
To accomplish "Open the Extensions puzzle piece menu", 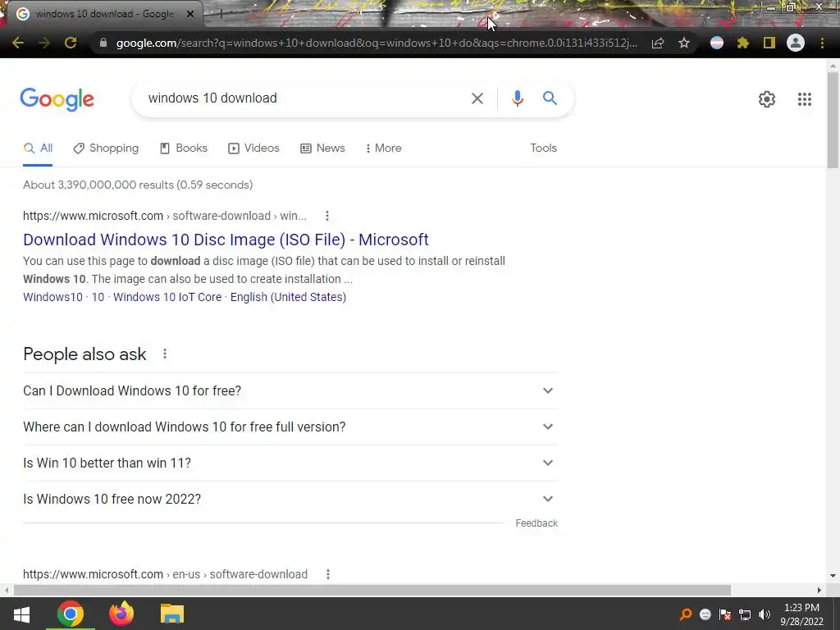I will point(742,43).
